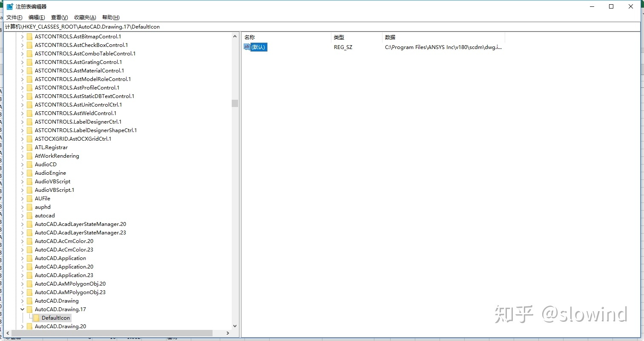Expand ASTCONTROLS.AstBitmapControl.1 key
The image size is (644, 341).
(x=23, y=37)
